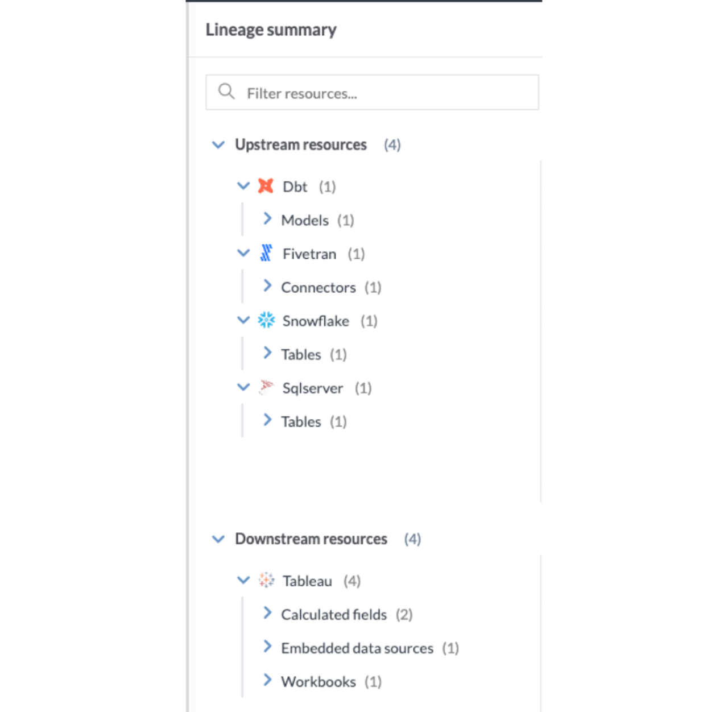
Task: Collapse the Tableau group chevron
Action: click(x=243, y=580)
